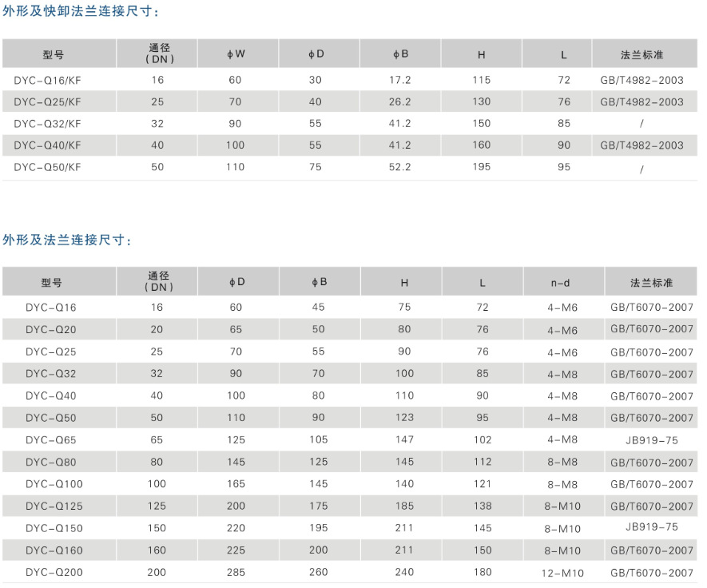Click JB919-75 in the DYC-Q150 row
The image size is (707, 588).
coord(652,527)
